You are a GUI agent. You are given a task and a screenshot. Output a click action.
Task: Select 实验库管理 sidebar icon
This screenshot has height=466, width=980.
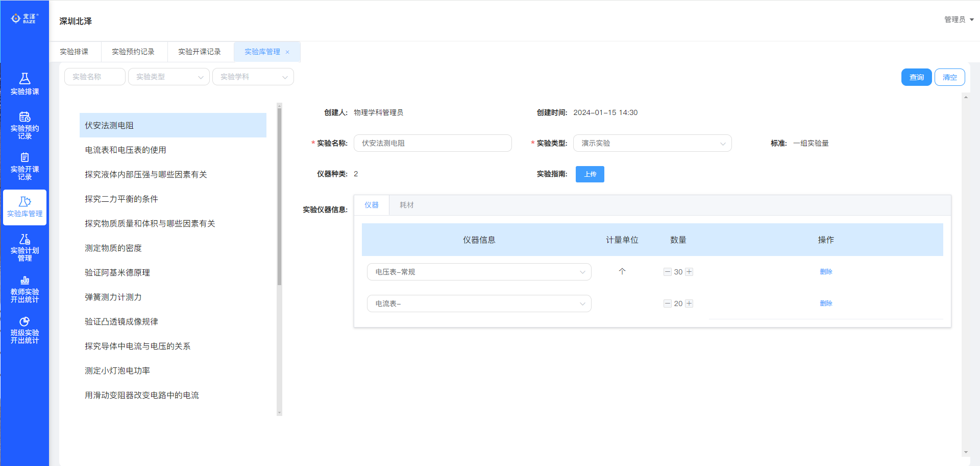tap(24, 202)
